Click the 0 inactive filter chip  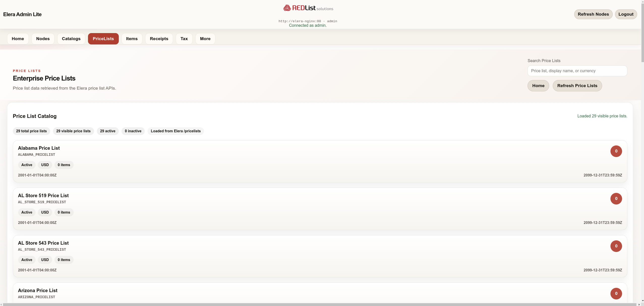coord(133,131)
